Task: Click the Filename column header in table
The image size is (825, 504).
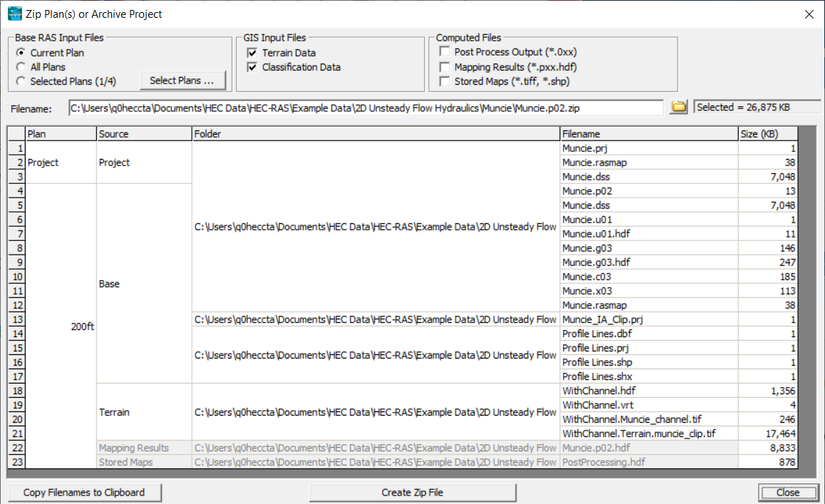Action: (648, 134)
